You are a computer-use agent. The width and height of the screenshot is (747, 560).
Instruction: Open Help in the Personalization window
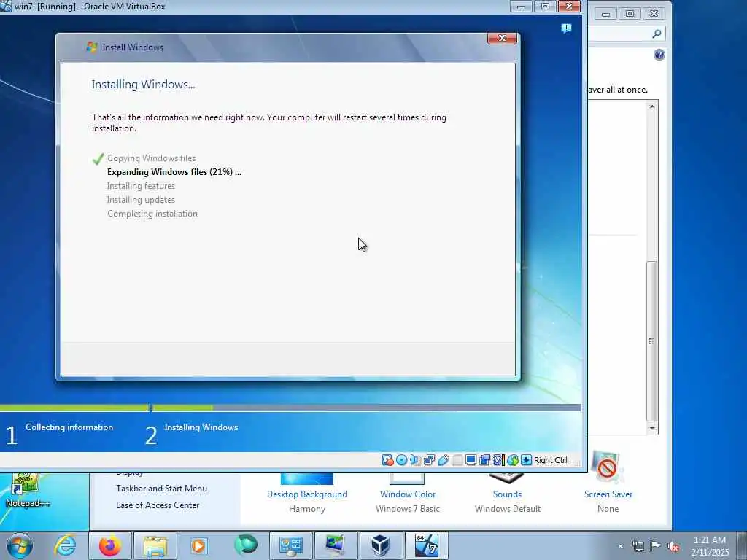[x=659, y=55]
